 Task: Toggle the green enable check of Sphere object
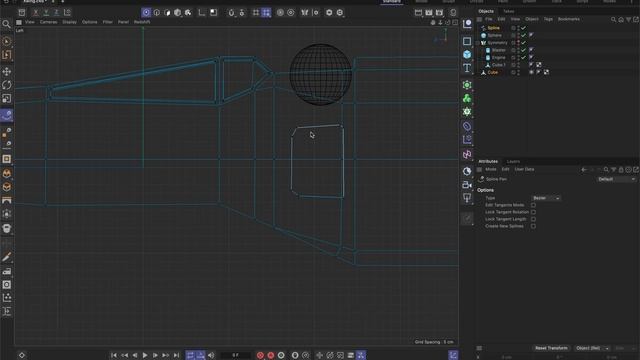[523, 35]
